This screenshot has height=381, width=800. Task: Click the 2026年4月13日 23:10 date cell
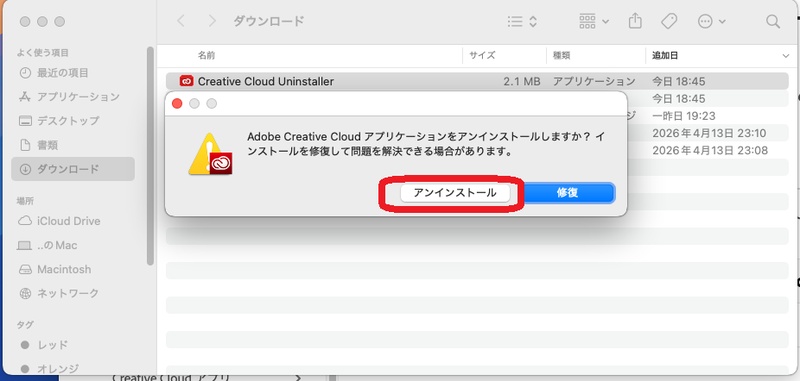click(709, 134)
